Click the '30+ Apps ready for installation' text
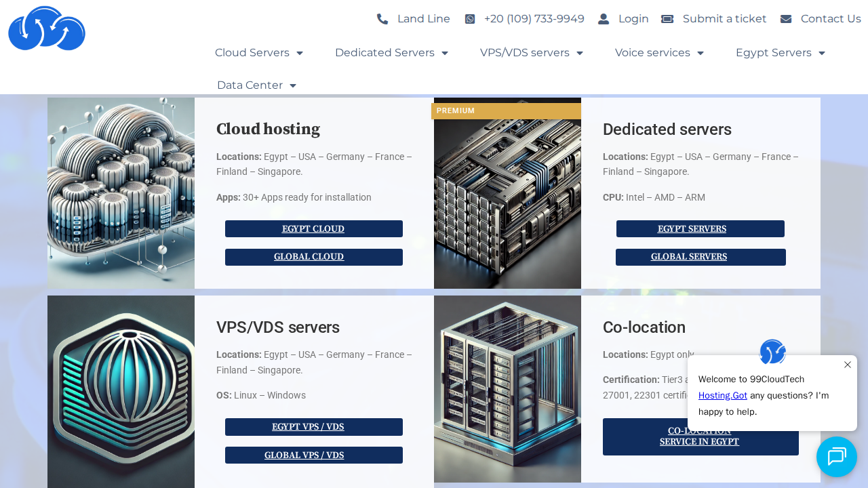 307,198
